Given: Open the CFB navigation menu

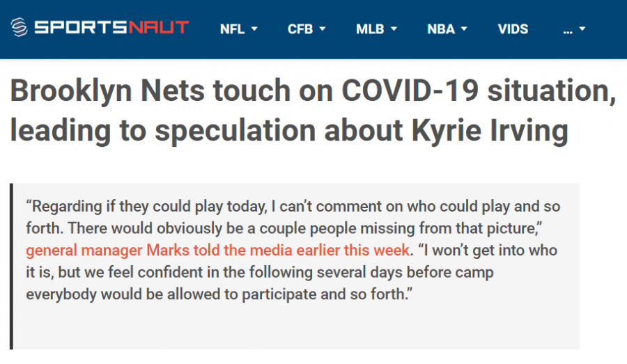Looking at the screenshot, I should coord(300,29).
